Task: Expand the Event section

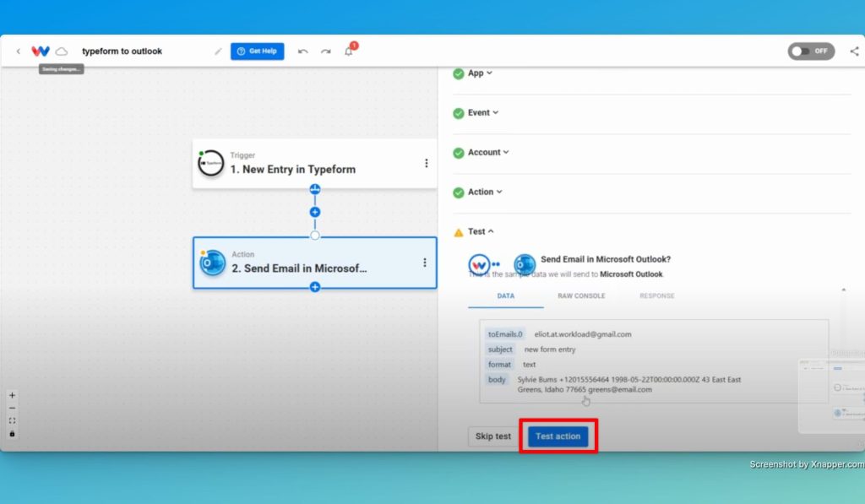Action: click(x=482, y=112)
